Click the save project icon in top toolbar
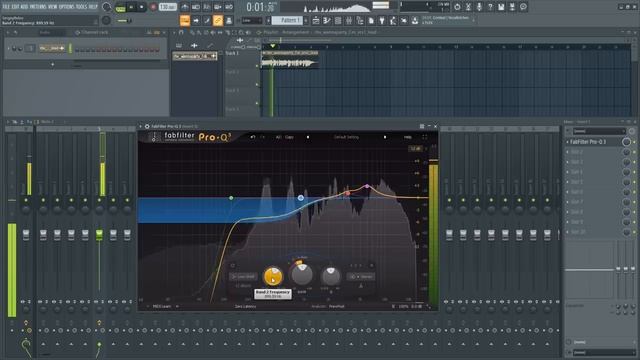This screenshot has width=640, height=360. click(501, 7)
